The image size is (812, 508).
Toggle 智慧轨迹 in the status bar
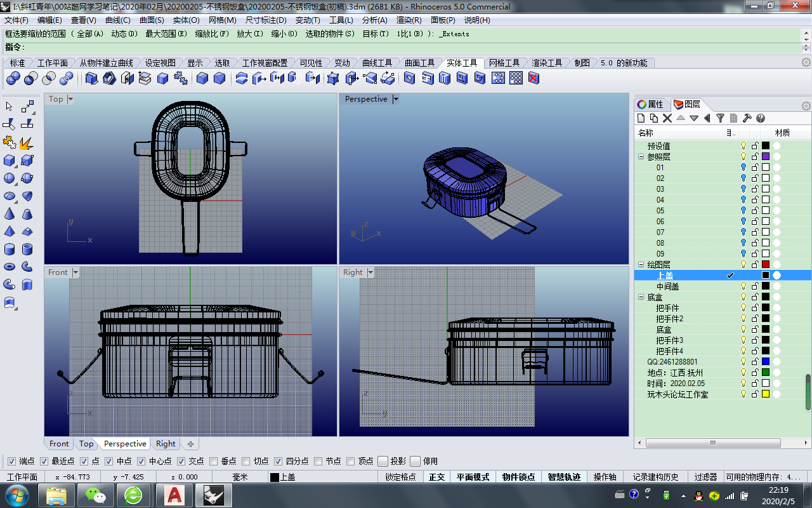pos(564,477)
